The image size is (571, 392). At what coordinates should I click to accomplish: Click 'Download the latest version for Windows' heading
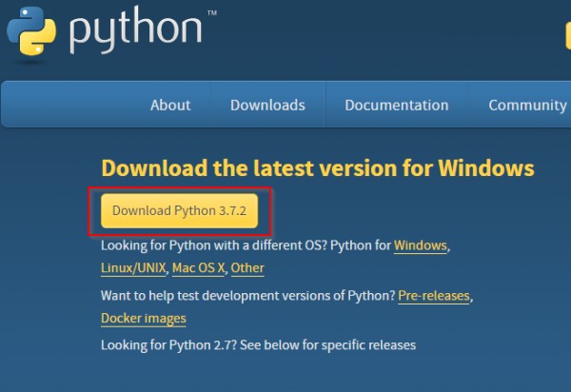click(x=318, y=168)
